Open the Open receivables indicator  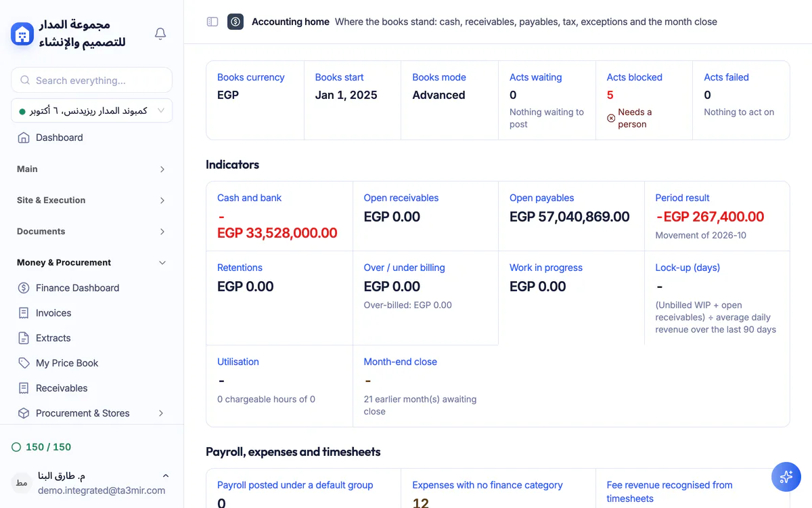[x=401, y=198]
